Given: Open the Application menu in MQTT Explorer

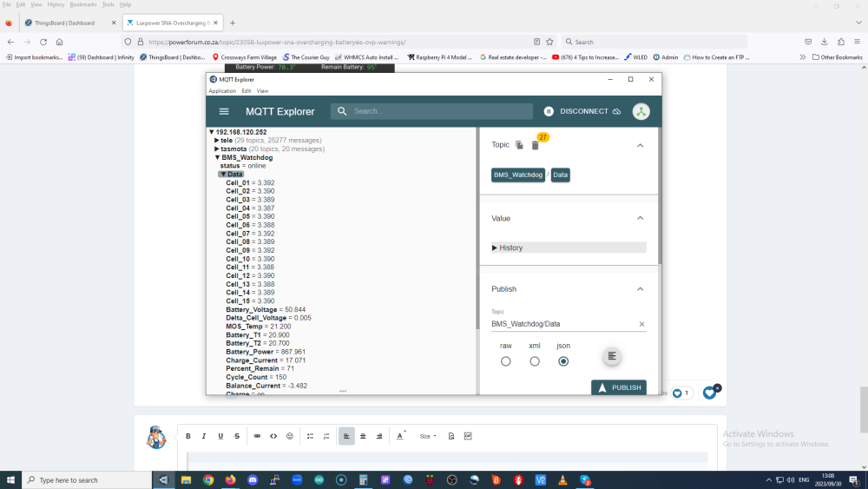Looking at the screenshot, I should coord(222,91).
